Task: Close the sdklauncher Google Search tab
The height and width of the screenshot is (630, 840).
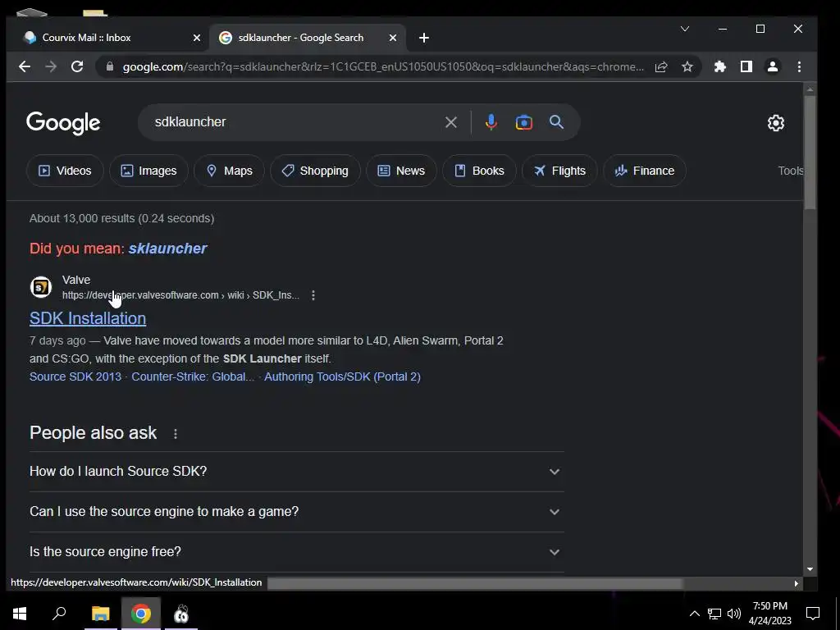Action: pyautogui.click(x=393, y=38)
